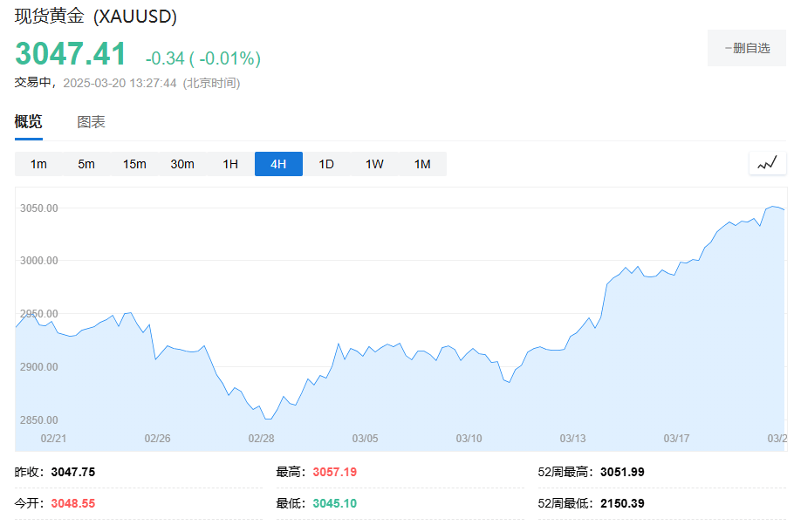Viewport: 794px width, 532px height.
Task: Open the line chart style icon
Action: (x=767, y=163)
